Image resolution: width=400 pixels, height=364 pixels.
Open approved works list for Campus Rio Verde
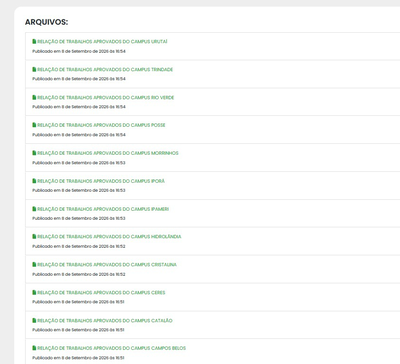[106, 98]
